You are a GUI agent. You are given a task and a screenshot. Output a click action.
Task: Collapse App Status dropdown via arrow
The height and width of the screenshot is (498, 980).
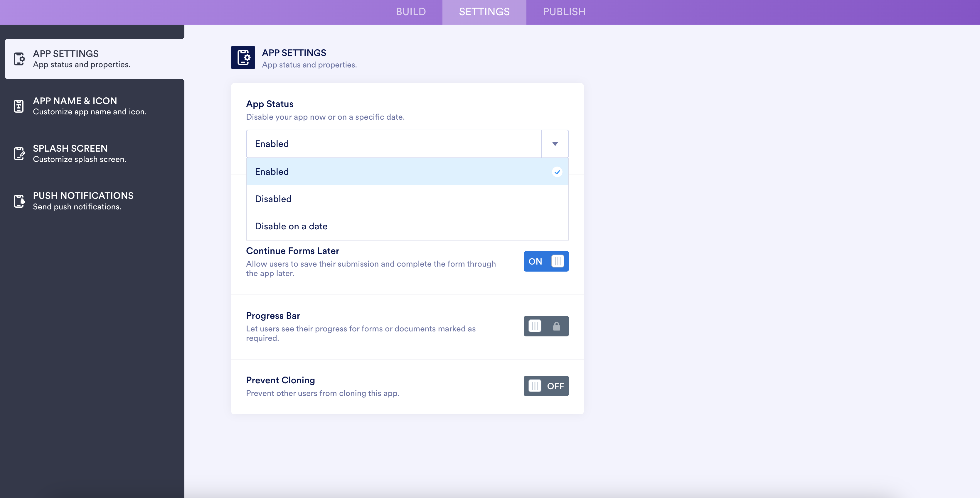[x=555, y=144]
